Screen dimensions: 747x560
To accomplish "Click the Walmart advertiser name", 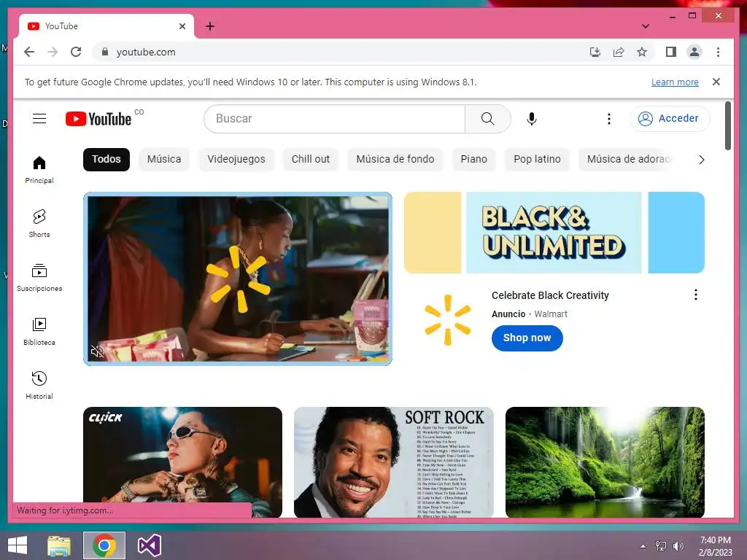I will point(551,314).
